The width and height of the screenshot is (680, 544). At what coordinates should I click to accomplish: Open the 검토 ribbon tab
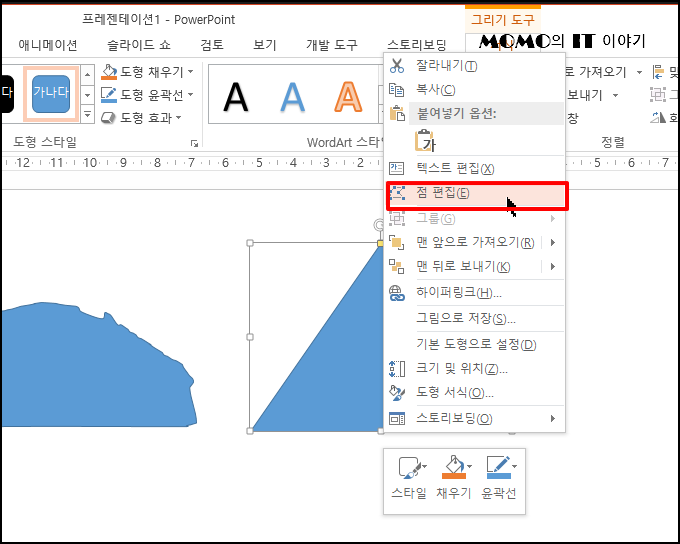pos(212,45)
